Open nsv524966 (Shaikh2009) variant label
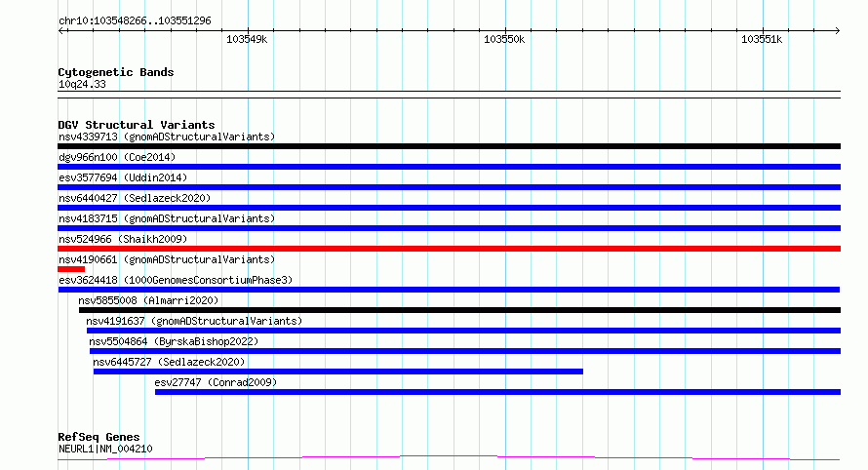 123,239
